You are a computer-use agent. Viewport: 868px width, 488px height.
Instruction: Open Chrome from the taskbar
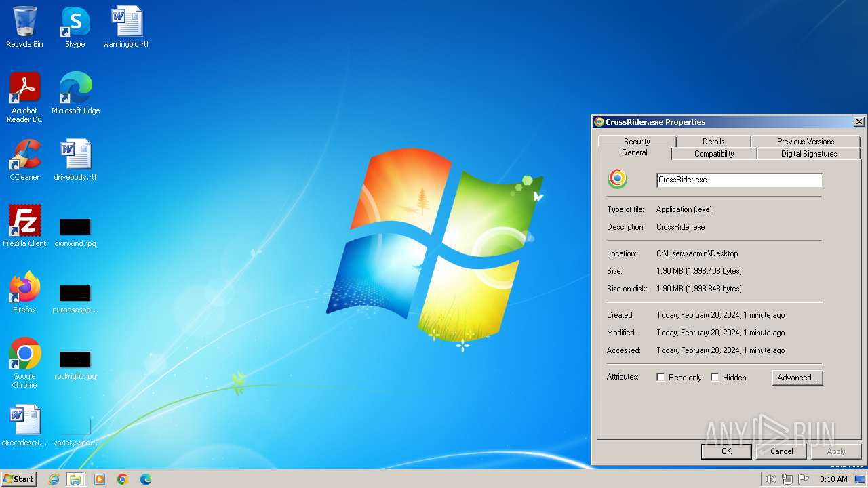pos(123,479)
